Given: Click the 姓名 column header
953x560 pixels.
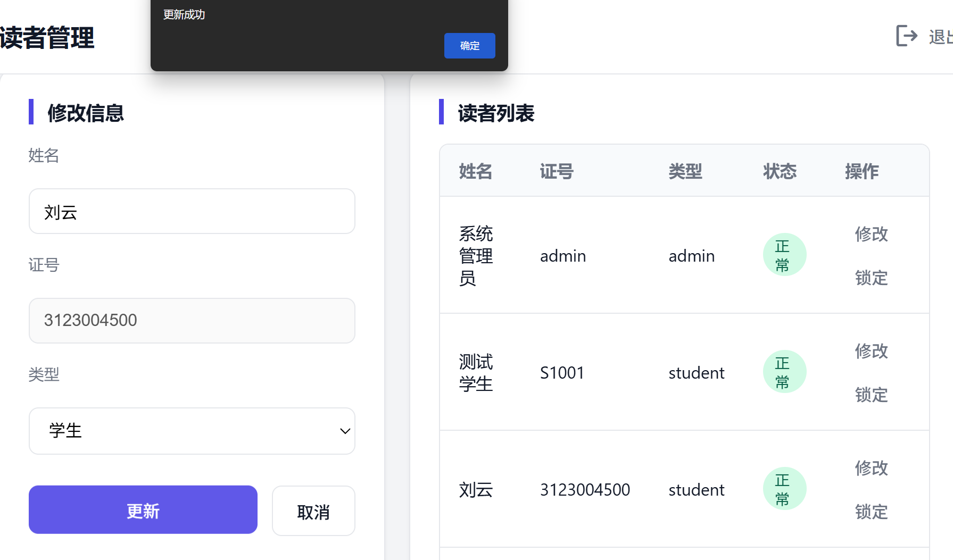Looking at the screenshot, I should [x=476, y=171].
